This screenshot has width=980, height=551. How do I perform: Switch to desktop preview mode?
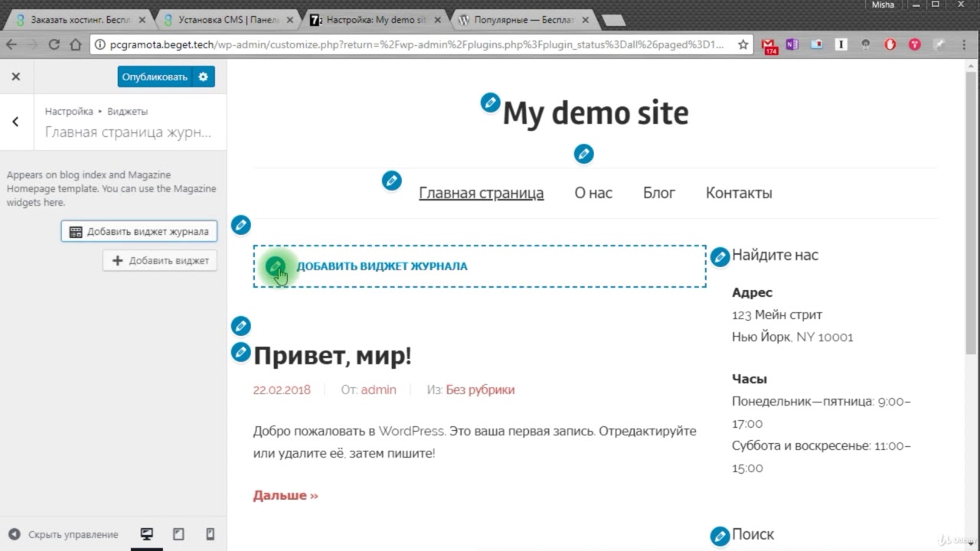(x=147, y=534)
